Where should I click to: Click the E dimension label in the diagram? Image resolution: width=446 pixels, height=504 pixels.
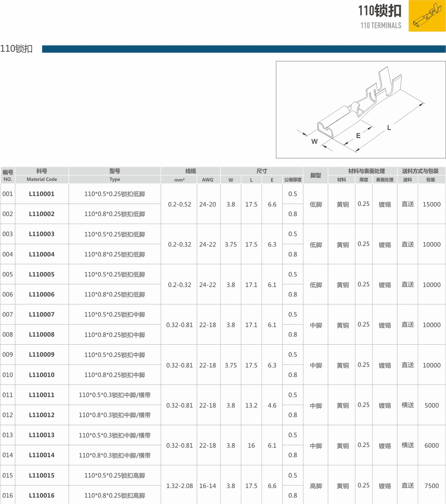(358, 136)
